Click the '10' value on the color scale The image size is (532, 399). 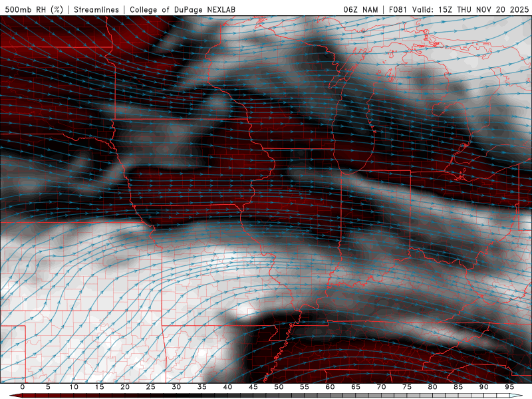tap(74, 387)
